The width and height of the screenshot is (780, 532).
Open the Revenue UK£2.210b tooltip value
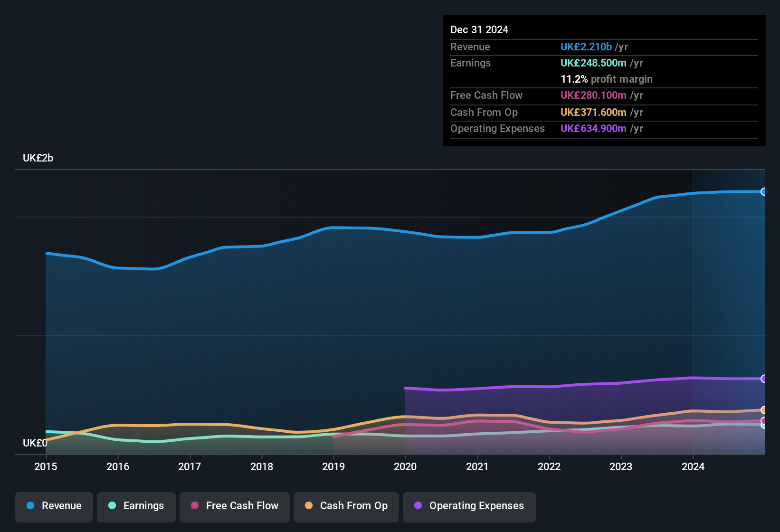(x=585, y=47)
